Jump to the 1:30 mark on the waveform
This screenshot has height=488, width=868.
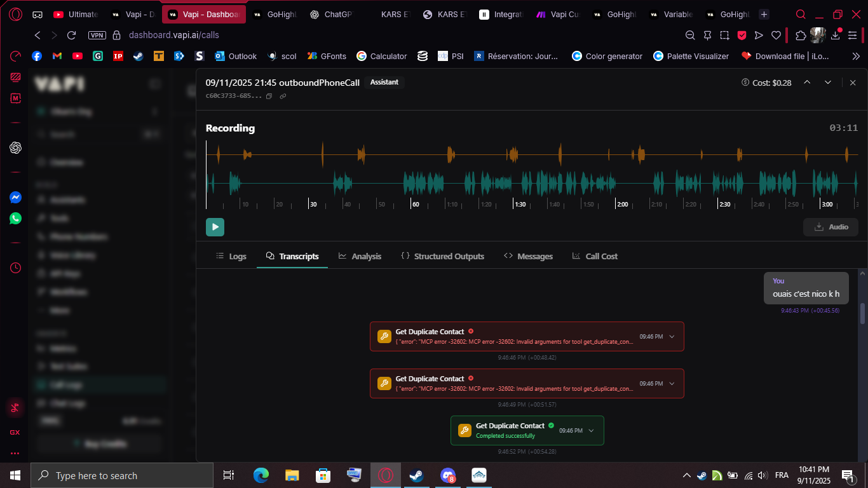point(520,204)
